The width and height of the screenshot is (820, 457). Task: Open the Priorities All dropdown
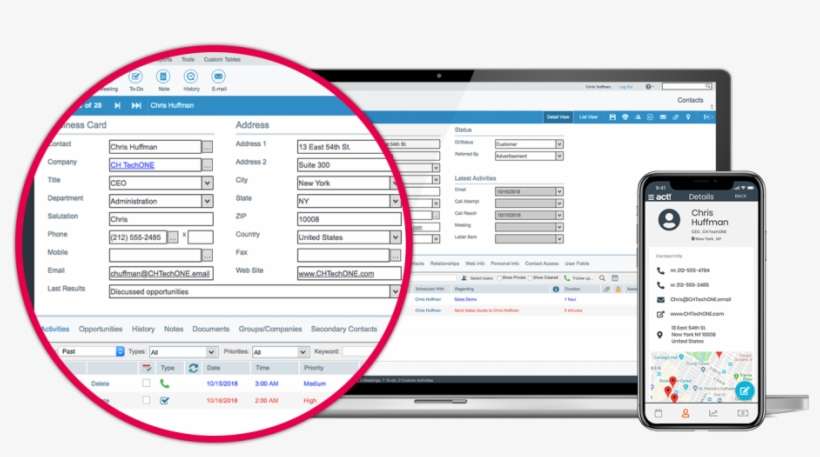302,352
